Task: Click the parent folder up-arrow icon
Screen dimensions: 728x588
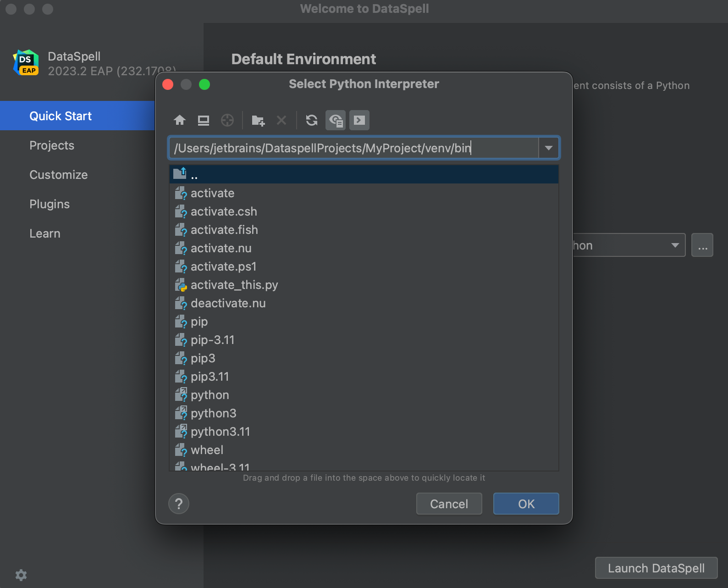Action: point(180,173)
